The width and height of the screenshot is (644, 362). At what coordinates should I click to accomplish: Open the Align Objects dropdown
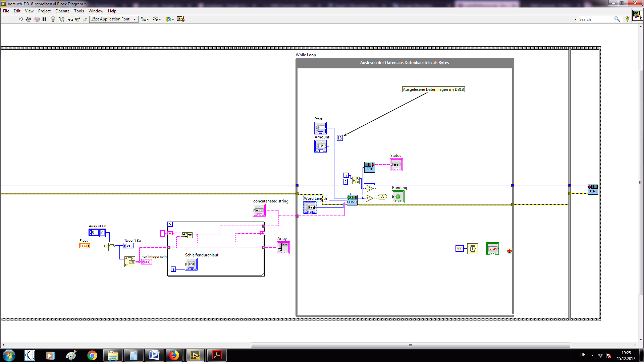(x=145, y=19)
